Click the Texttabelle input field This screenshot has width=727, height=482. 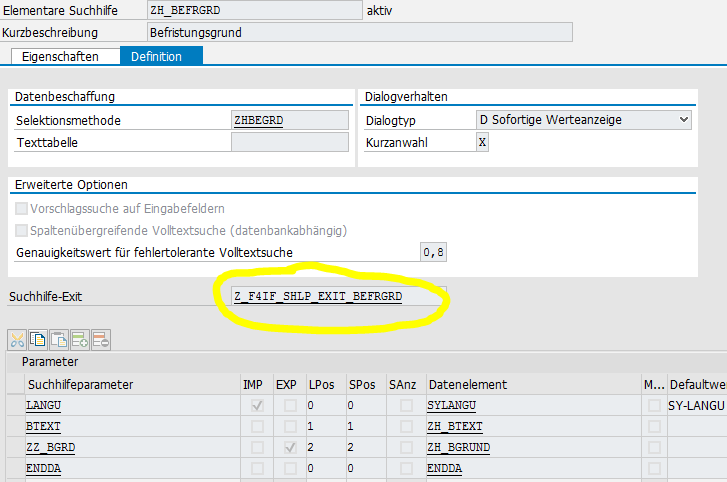coord(290,142)
